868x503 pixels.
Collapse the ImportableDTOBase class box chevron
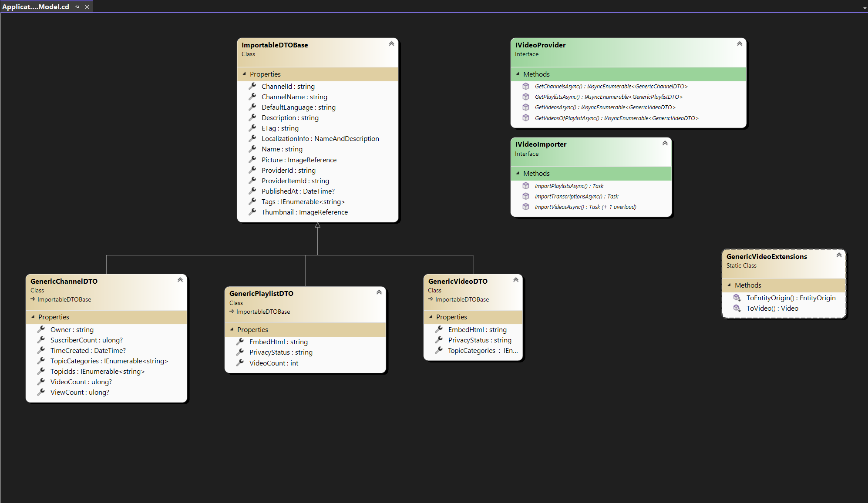391,44
